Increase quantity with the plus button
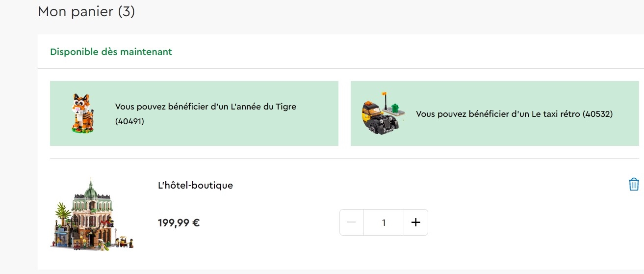 pos(415,222)
